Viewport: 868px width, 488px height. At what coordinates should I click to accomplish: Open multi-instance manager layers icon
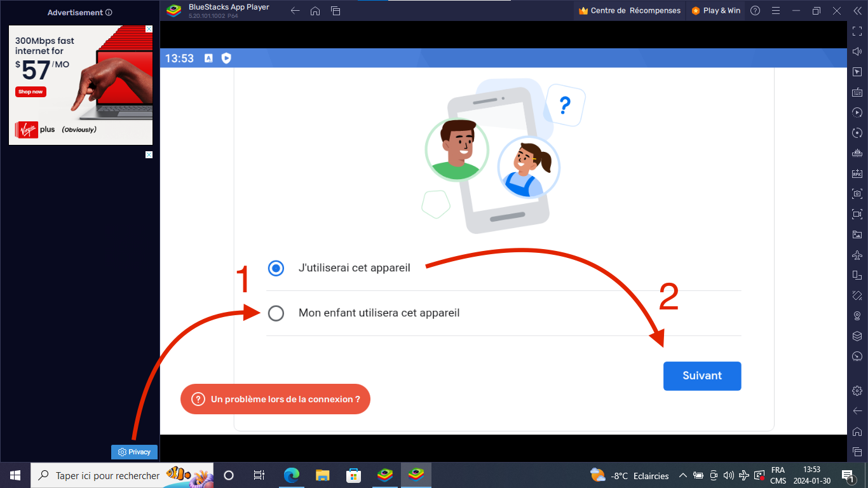[x=857, y=336]
